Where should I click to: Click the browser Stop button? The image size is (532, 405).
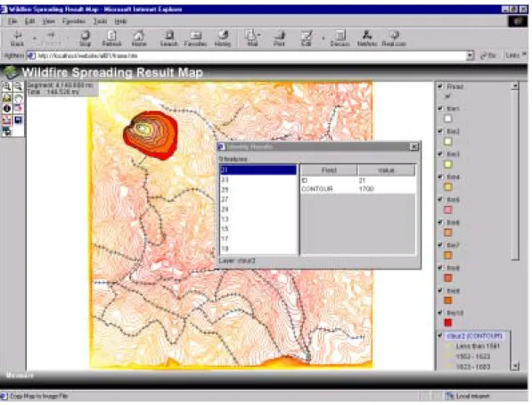coord(85,38)
